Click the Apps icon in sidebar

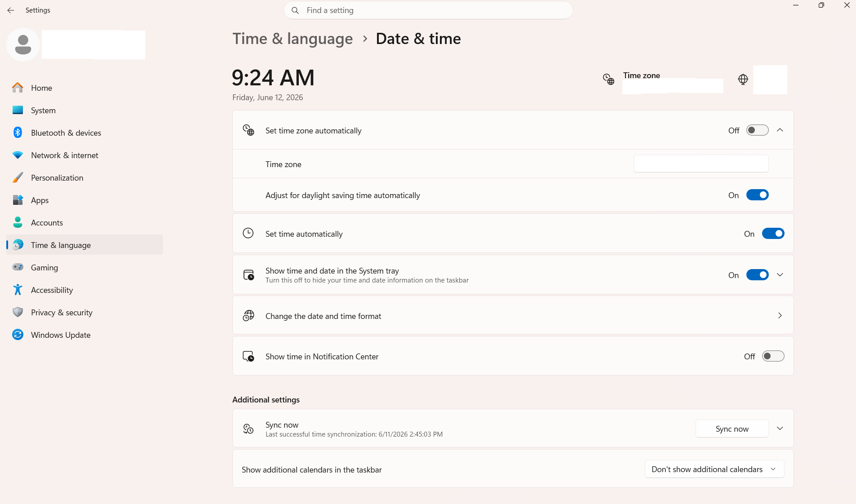pyautogui.click(x=18, y=200)
